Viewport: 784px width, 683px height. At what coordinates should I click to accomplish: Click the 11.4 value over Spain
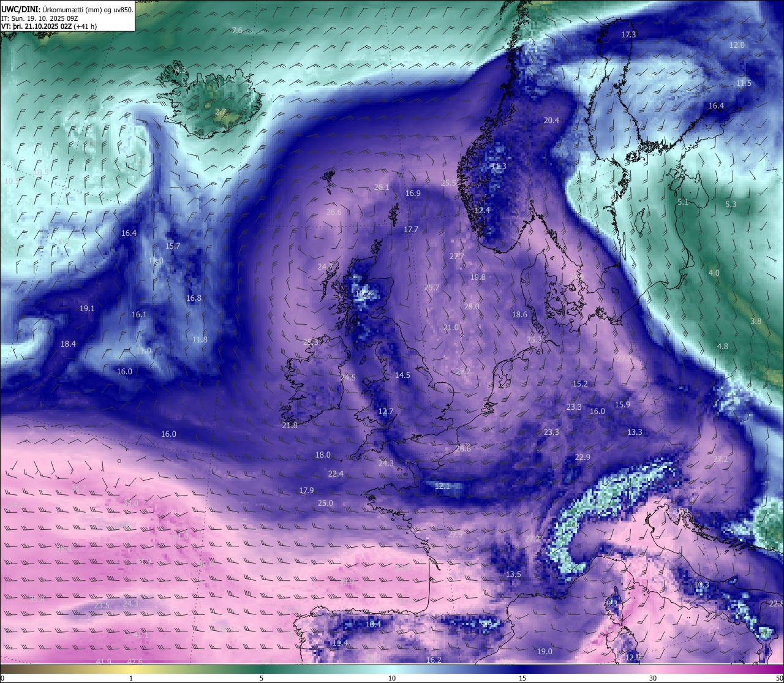[x=339, y=643]
